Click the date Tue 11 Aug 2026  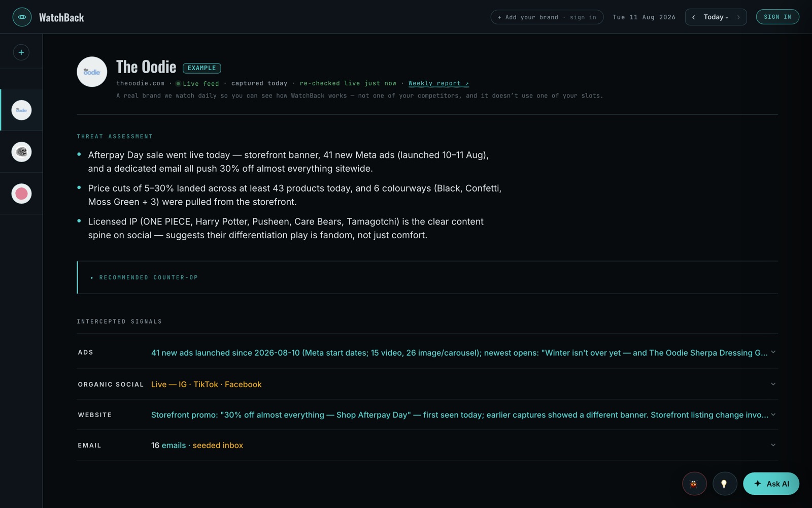coord(644,17)
